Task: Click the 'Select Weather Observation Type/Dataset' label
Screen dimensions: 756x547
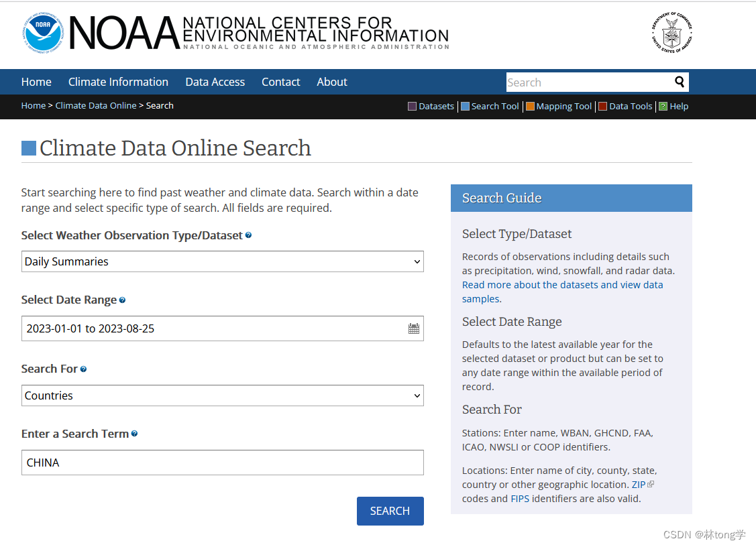Action: [x=131, y=235]
